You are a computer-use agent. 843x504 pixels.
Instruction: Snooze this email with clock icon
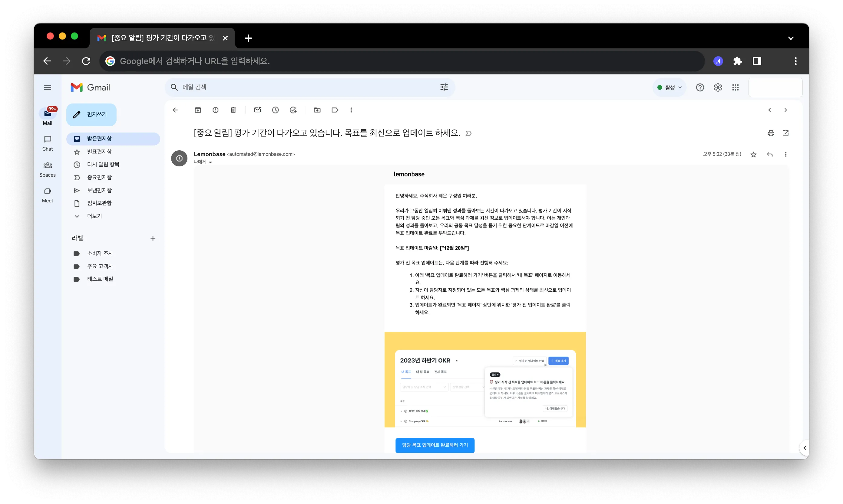click(275, 110)
